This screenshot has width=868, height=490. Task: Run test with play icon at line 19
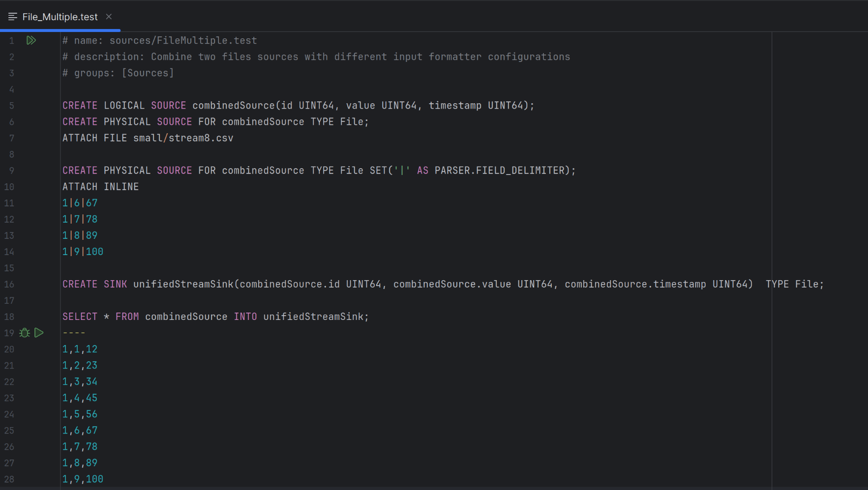(x=39, y=333)
